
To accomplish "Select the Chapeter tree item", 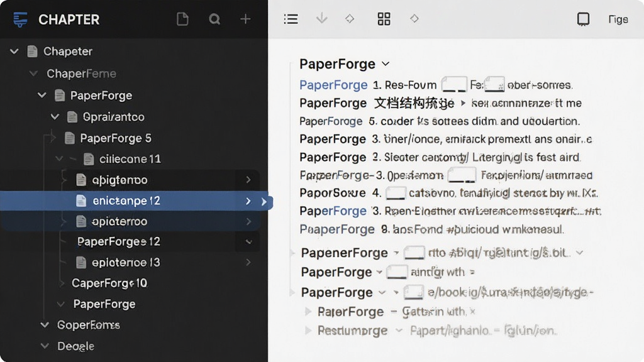I will point(68,52).
